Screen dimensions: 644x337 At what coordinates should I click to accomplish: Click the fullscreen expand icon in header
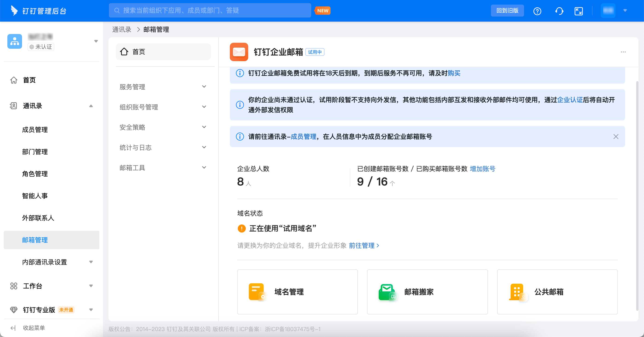[x=578, y=11]
